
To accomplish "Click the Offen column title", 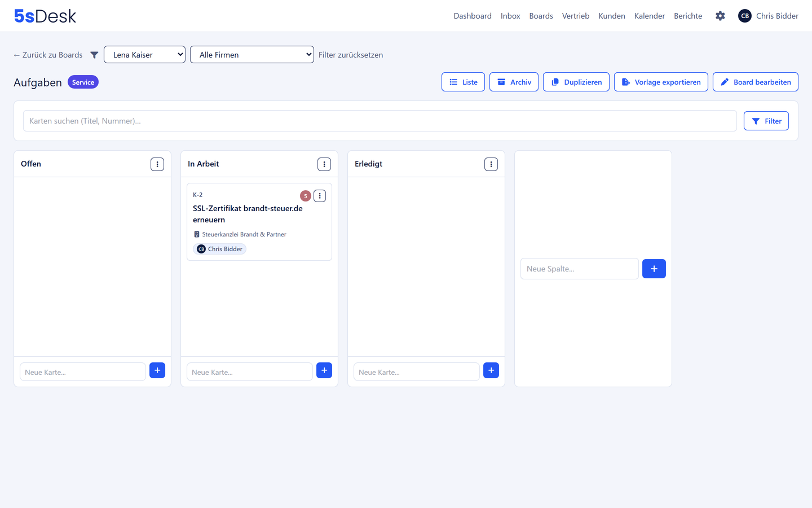I will click(31, 164).
